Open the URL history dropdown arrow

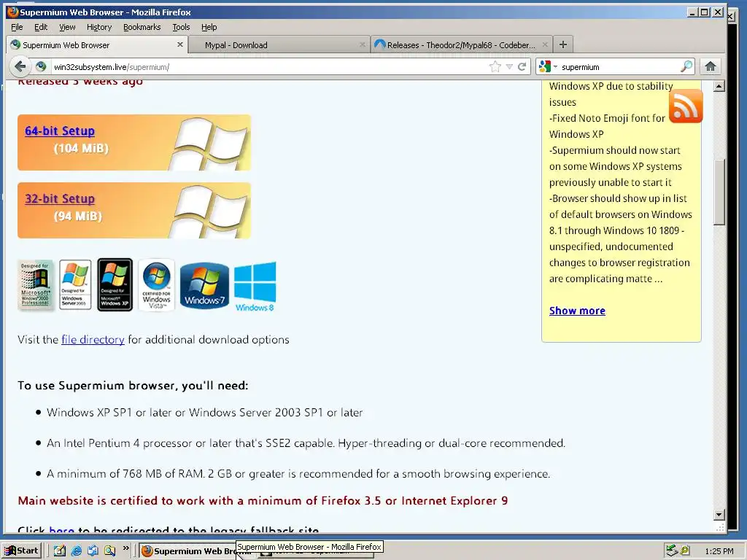click(509, 66)
